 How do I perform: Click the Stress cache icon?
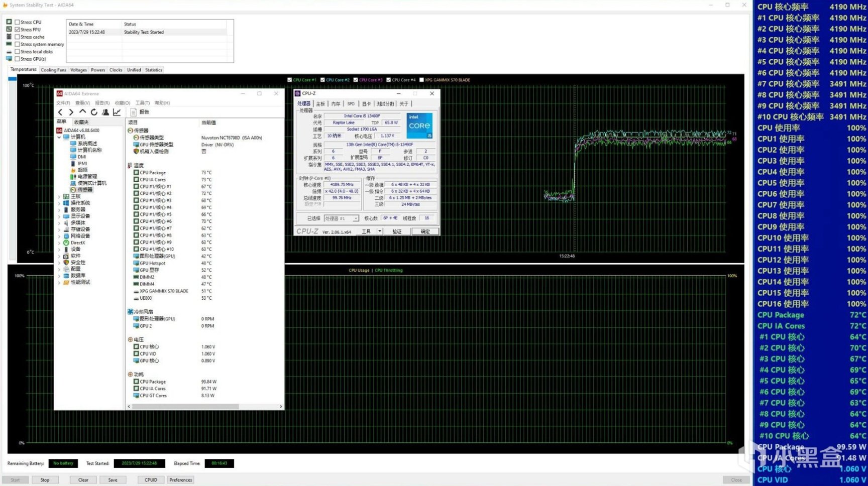(9, 37)
